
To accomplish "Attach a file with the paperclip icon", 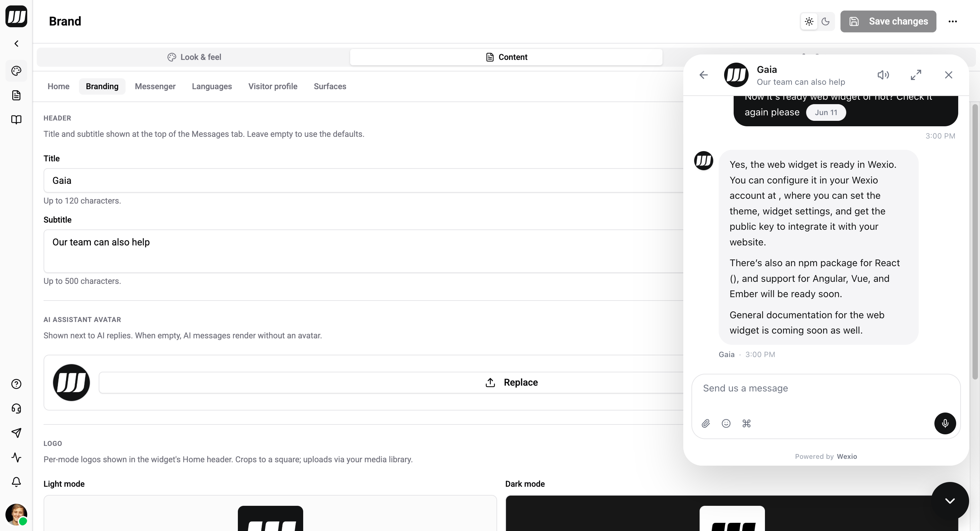I will [x=706, y=424].
